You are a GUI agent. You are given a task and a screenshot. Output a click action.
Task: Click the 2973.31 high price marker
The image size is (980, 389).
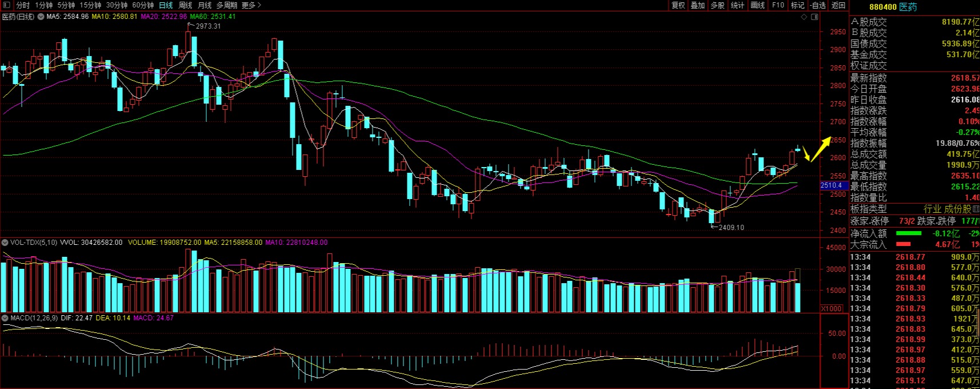(x=208, y=26)
